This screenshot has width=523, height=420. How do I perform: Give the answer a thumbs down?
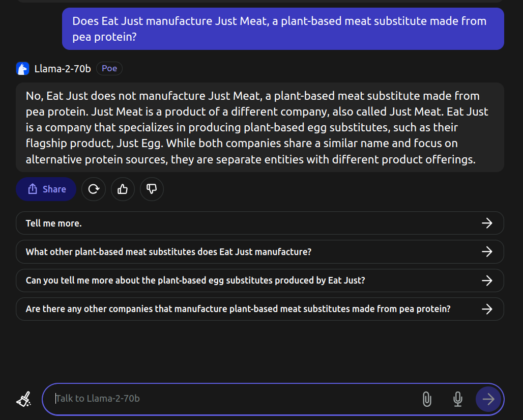click(152, 189)
